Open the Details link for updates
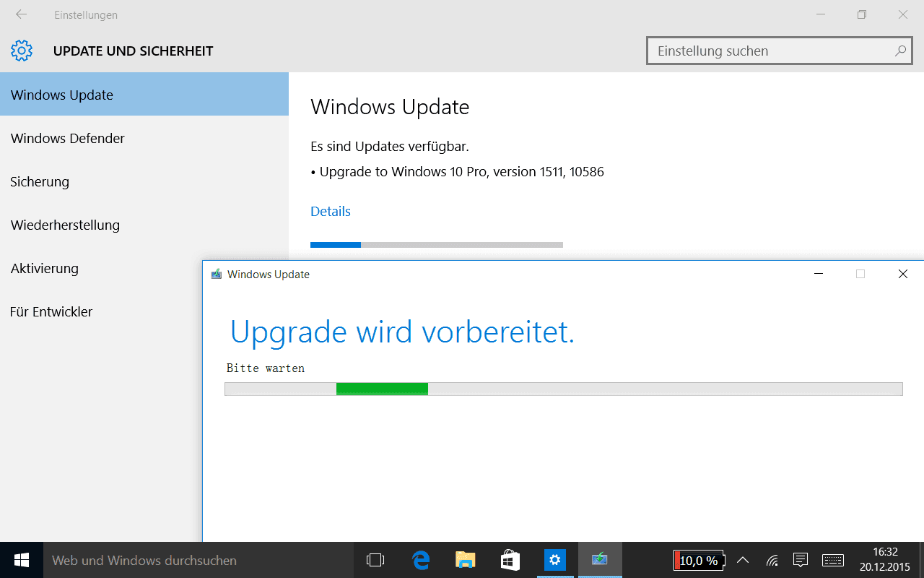Viewport: 924px width, 578px height. click(x=331, y=211)
